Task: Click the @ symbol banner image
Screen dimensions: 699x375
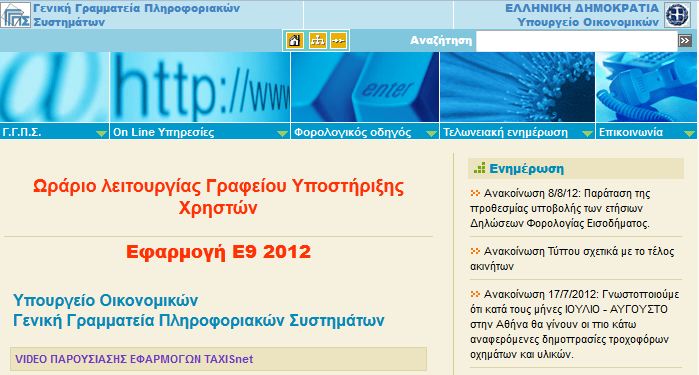Action: 54,87
